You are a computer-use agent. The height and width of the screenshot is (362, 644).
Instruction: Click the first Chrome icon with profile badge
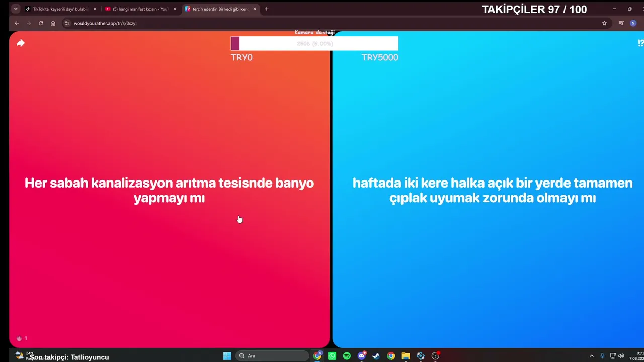click(x=317, y=356)
